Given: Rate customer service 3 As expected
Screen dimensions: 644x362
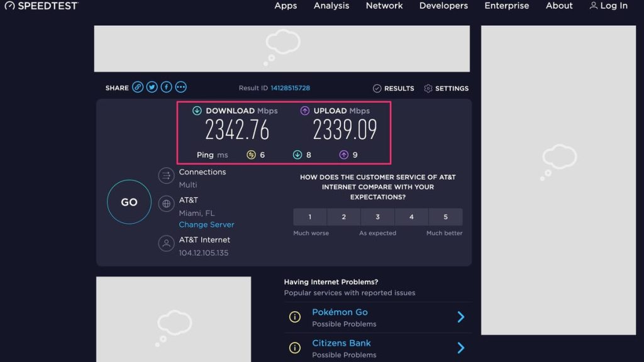Looking at the screenshot, I should (x=378, y=217).
